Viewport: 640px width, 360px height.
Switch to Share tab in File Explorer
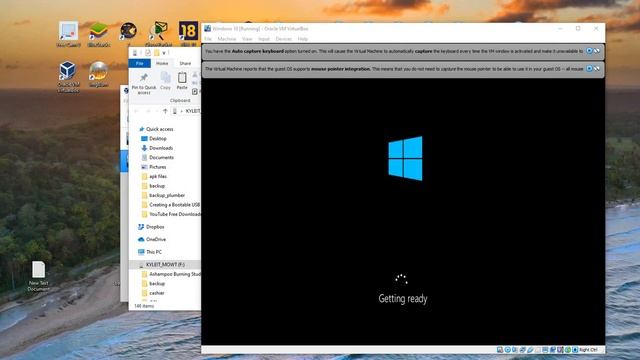[185, 63]
